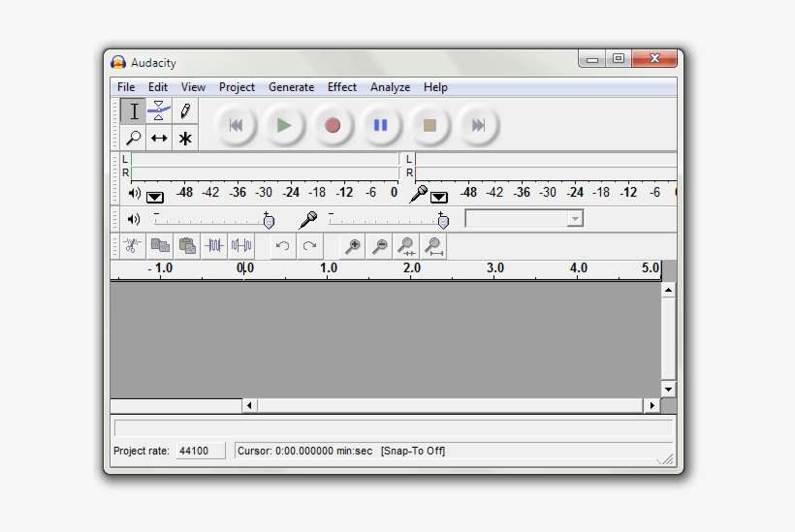
Task: Click the timeline ruler at 4.0
Action: pos(578,268)
